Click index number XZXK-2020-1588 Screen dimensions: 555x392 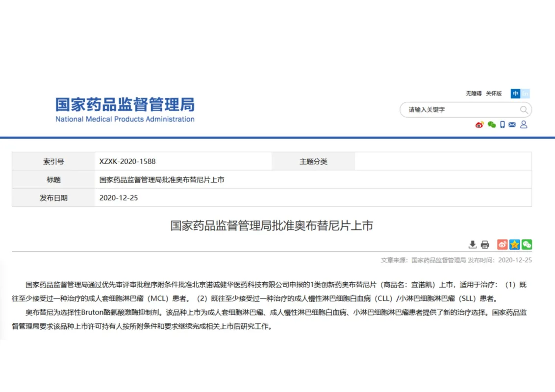(x=127, y=161)
